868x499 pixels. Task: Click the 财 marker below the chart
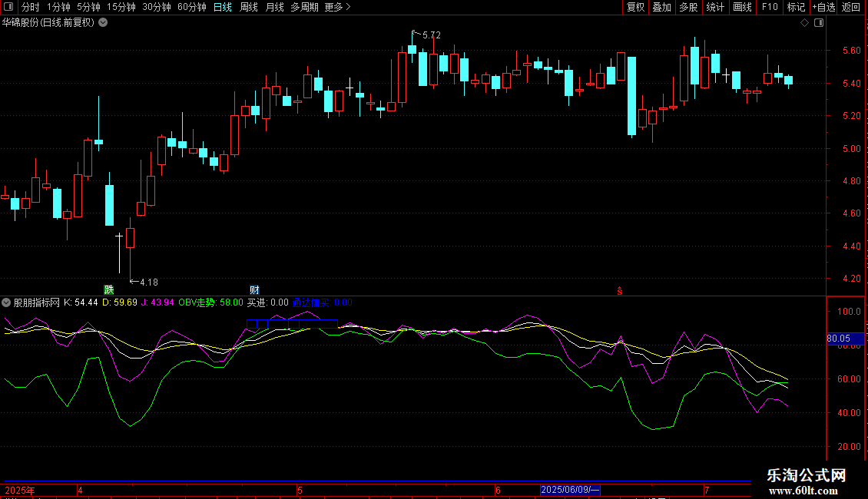point(254,290)
